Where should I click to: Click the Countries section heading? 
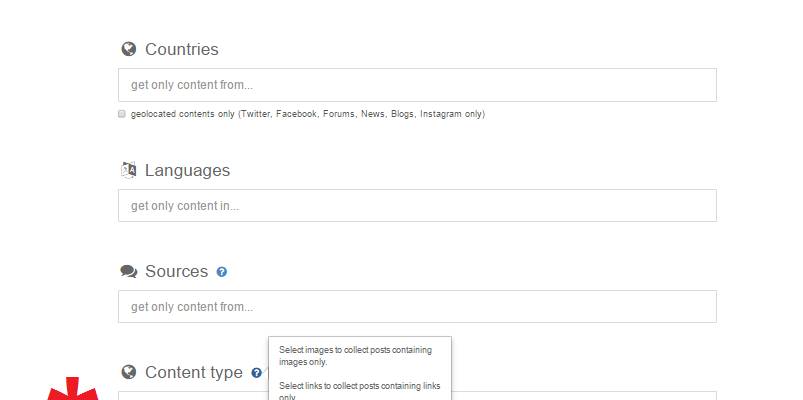181,49
